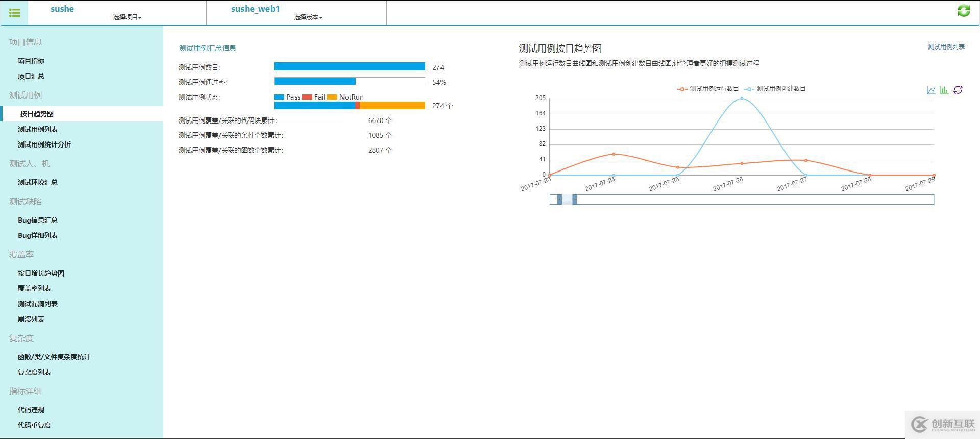This screenshot has height=439, width=980.
Task: Click the chart data zoom slider track
Action: pos(742,200)
